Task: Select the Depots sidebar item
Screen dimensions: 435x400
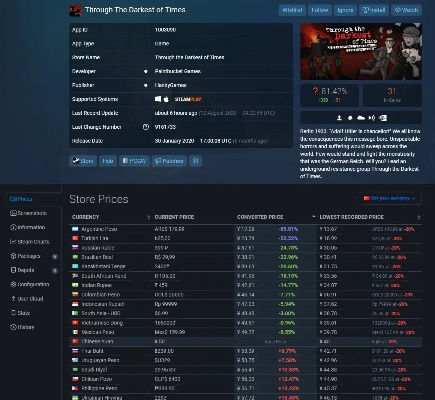Action: 30,270
